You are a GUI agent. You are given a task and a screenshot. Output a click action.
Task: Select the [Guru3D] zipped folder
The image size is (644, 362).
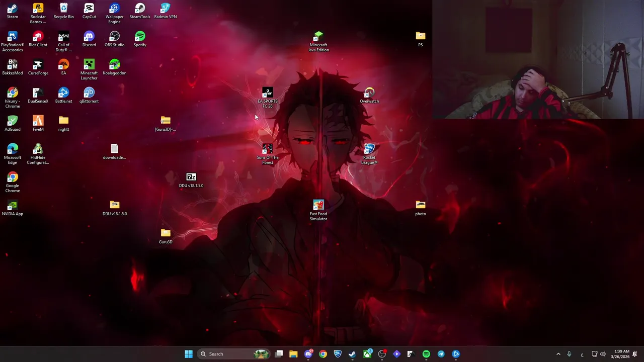coord(166,124)
